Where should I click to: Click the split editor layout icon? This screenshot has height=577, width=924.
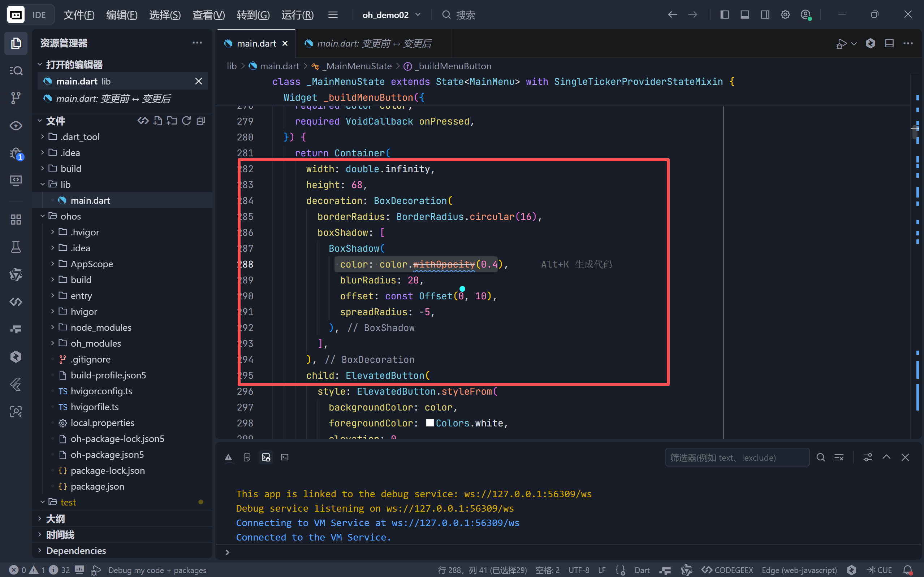pos(889,43)
